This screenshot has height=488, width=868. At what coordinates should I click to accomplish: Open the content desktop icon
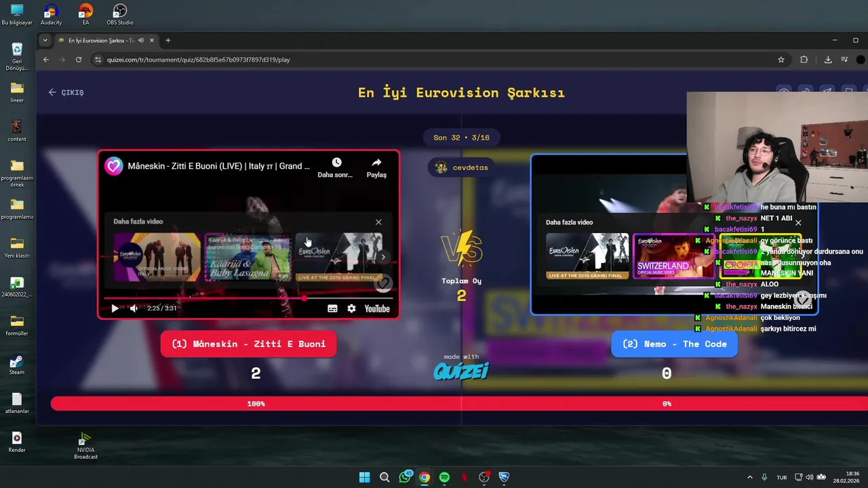click(17, 131)
